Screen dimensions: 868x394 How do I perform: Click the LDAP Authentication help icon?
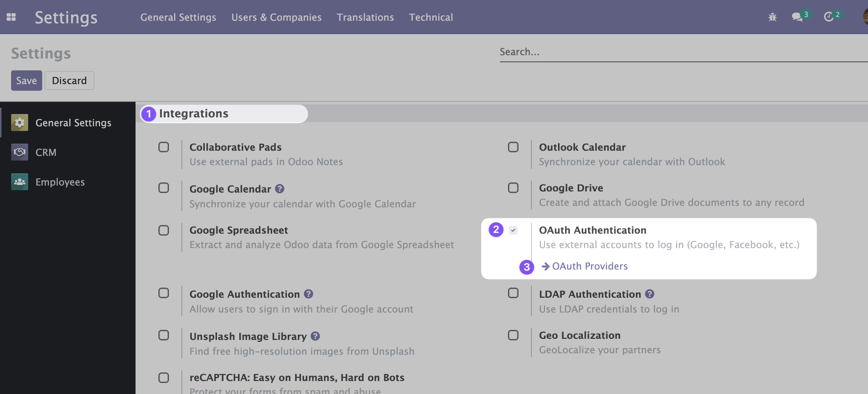tap(650, 294)
